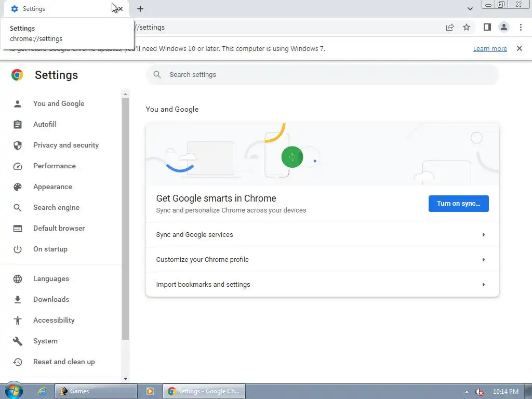Expand Import bookmarks and settings arrow
This screenshot has width=532, height=399.
[x=484, y=285]
